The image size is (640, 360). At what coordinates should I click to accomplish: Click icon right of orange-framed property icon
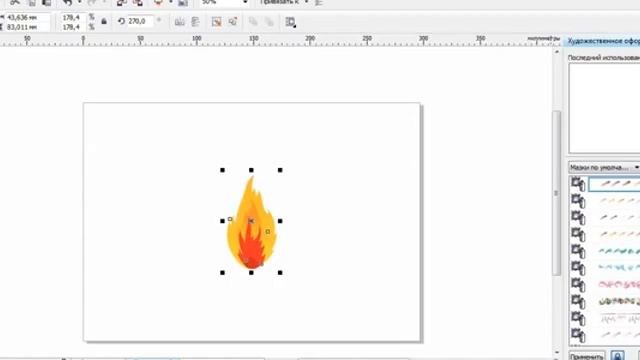(x=233, y=22)
